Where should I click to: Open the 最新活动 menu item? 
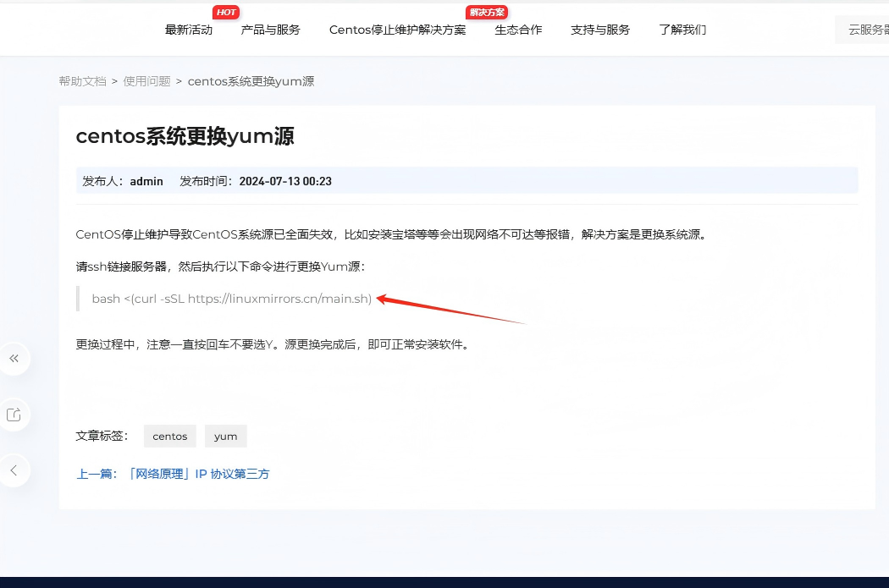point(189,30)
